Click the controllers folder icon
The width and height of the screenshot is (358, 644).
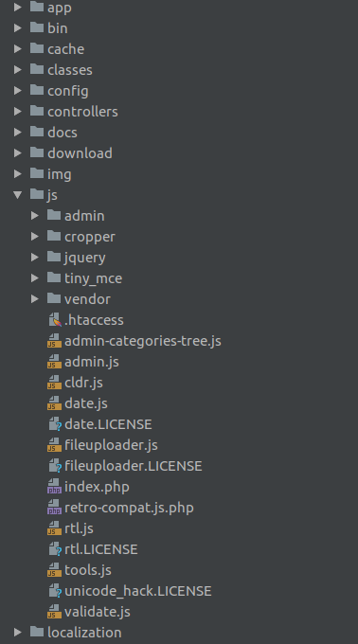click(37, 111)
